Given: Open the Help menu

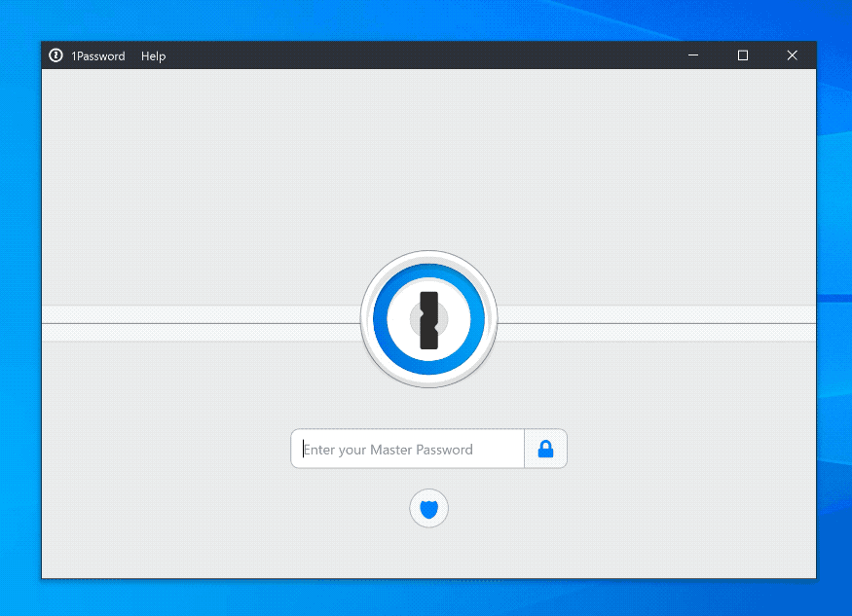Looking at the screenshot, I should (153, 55).
